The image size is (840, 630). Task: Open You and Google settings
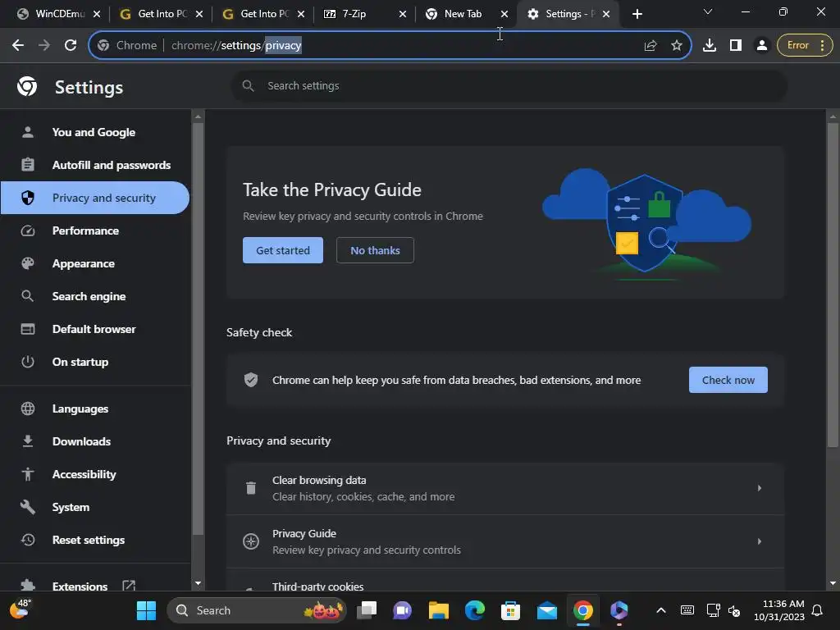94,132
